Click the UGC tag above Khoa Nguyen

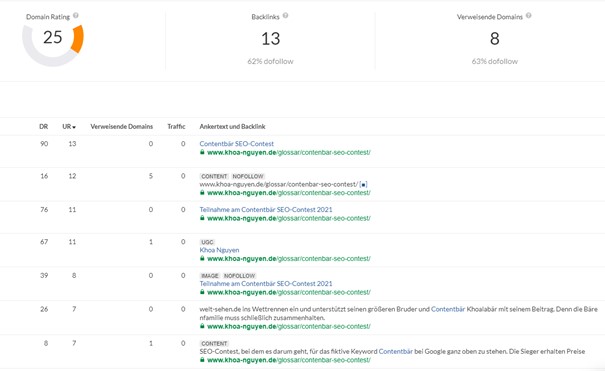(207, 242)
